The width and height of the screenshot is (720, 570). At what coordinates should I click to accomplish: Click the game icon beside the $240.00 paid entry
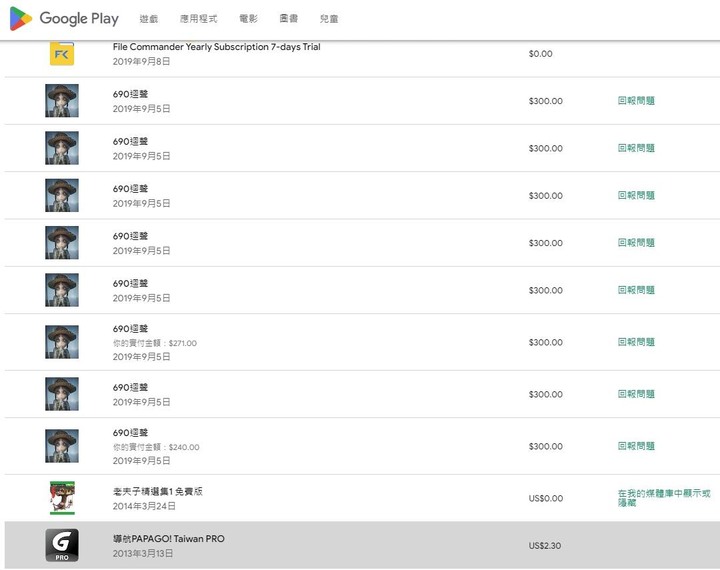62,446
